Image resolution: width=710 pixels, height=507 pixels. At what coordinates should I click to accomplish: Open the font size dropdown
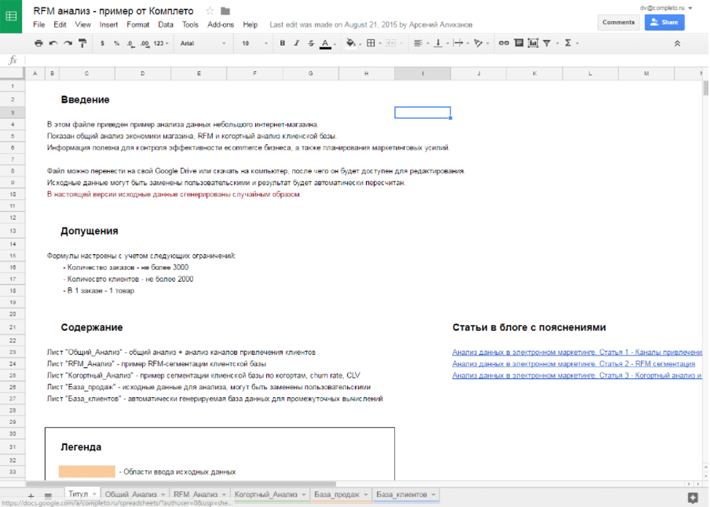pyautogui.click(x=254, y=43)
